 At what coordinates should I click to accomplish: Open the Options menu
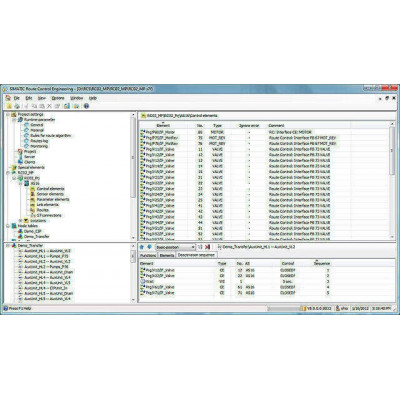tap(58, 98)
